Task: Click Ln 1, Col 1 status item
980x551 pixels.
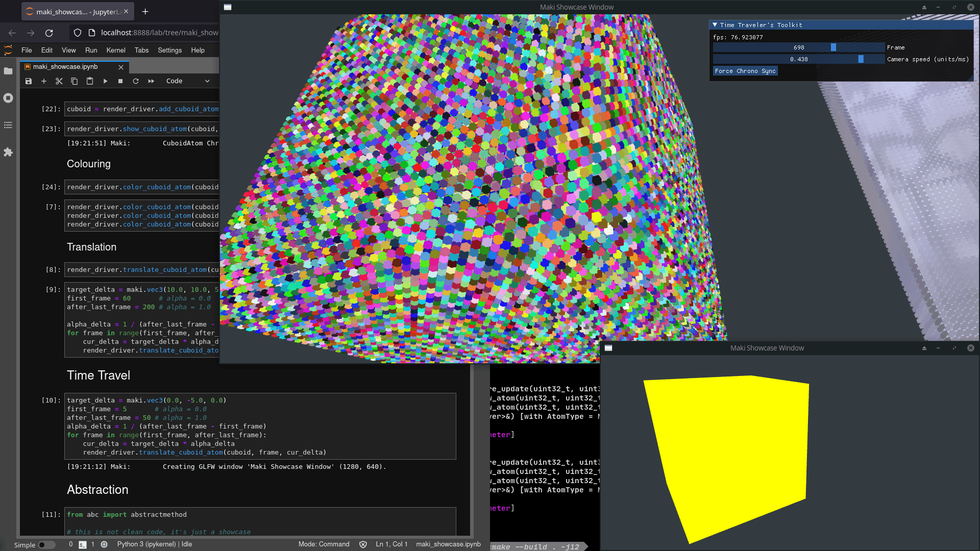Action: [x=391, y=544]
